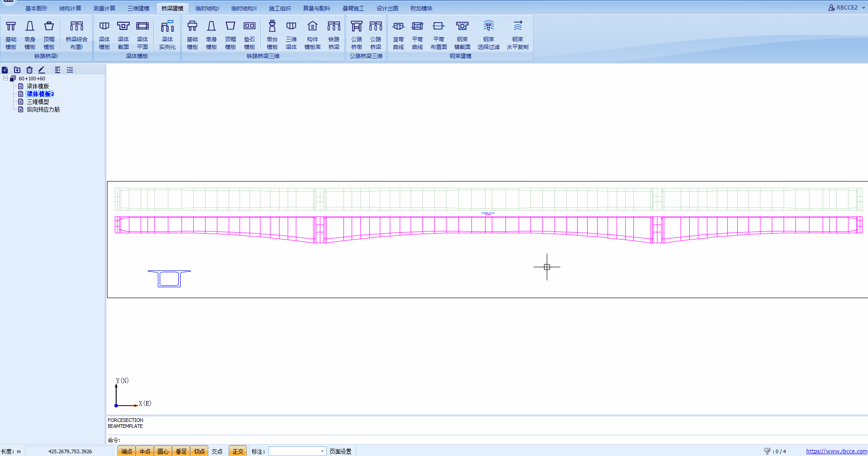The height and width of the screenshot is (456, 868).
Task: Select the 梁体实例化 instantiate tool
Action: click(167, 34)
